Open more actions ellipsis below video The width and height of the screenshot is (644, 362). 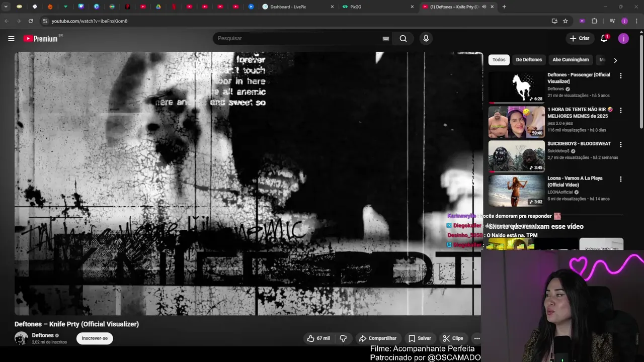point(476,338)
